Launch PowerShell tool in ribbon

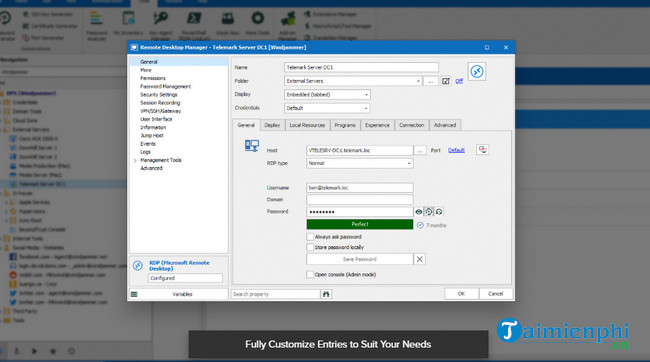(194, 25)
